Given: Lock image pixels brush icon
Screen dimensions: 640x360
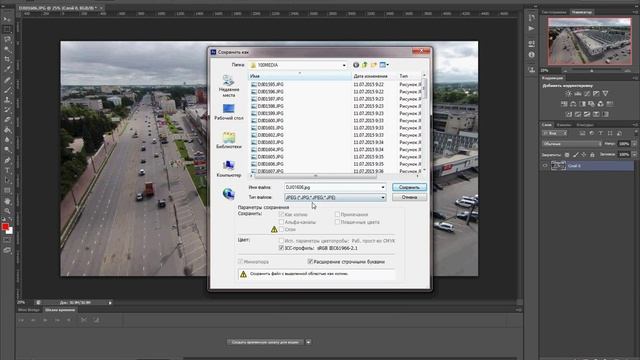Looking at the screenshot, I should pos(576,155).
